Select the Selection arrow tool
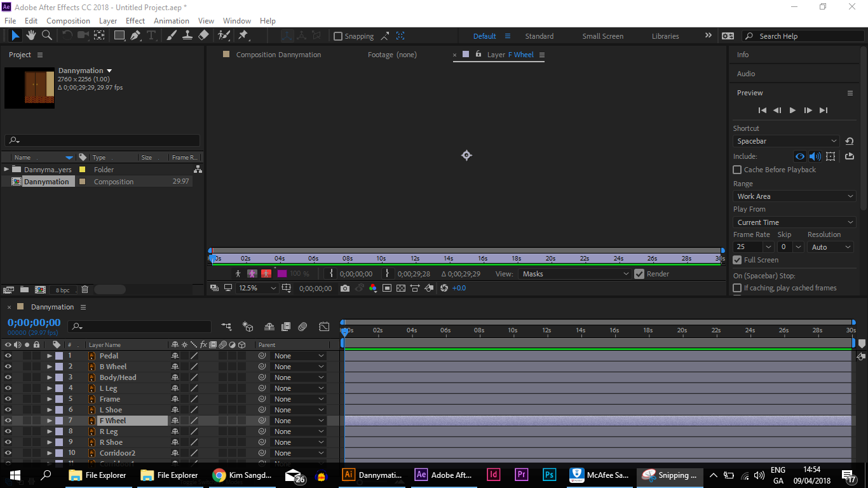 coord(15,36)
